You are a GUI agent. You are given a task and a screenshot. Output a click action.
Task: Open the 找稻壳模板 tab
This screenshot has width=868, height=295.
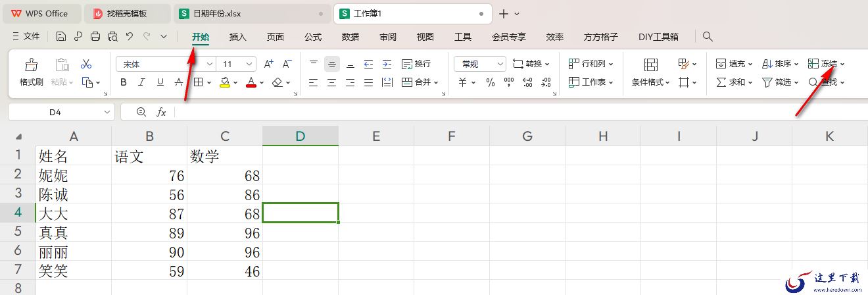127,13
